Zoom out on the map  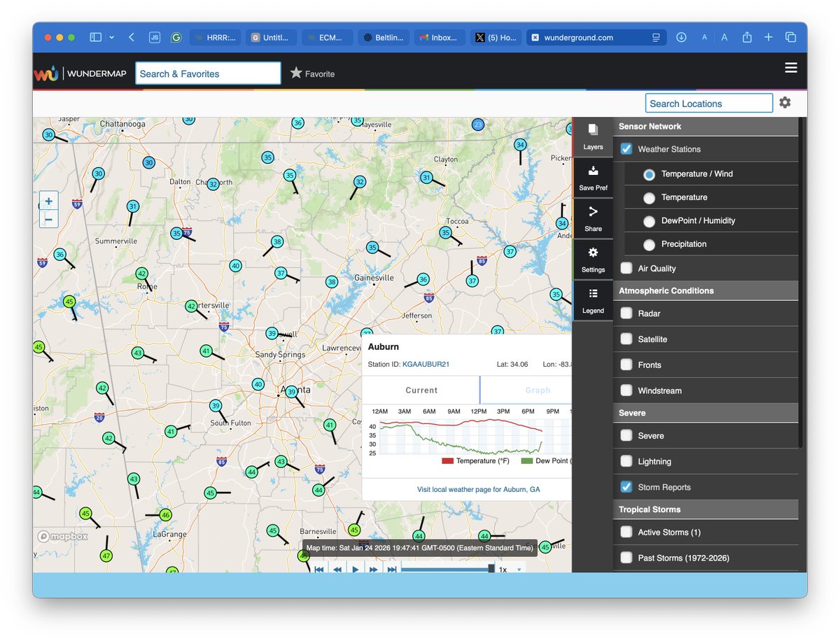tap(48, 219)
